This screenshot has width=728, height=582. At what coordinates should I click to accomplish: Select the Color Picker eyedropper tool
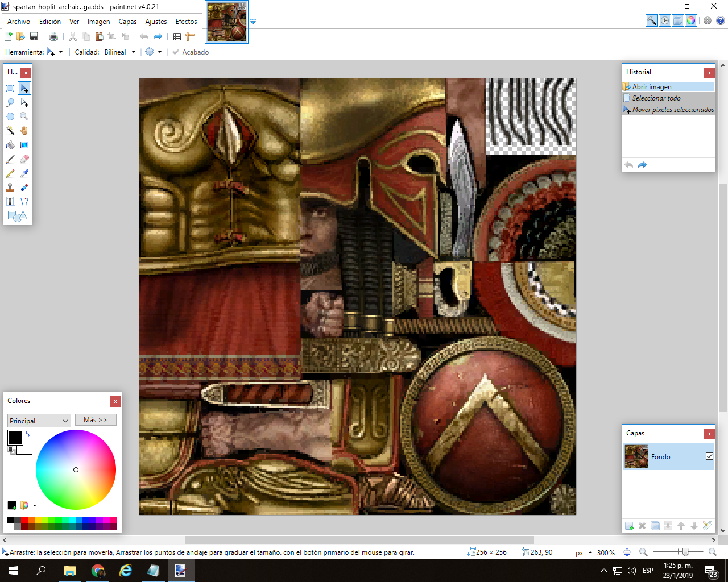pyautogui.click(x=24, y=173)
